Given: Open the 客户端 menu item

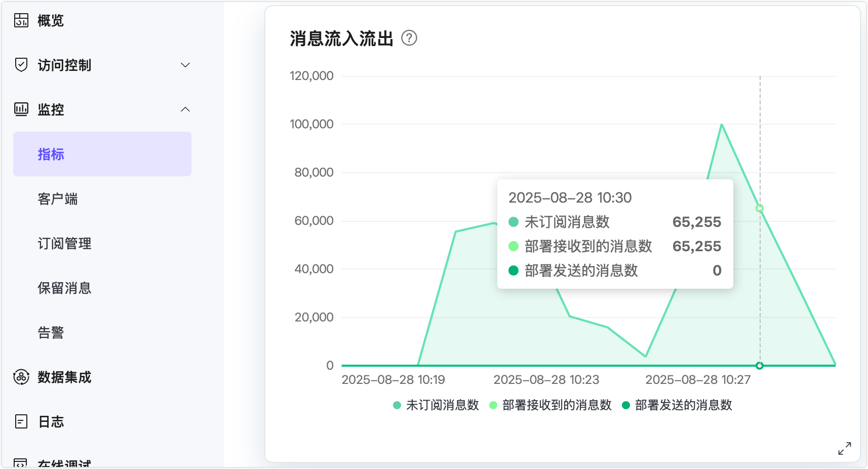Looking at the screenshot, I should click(x=58, y=199).
